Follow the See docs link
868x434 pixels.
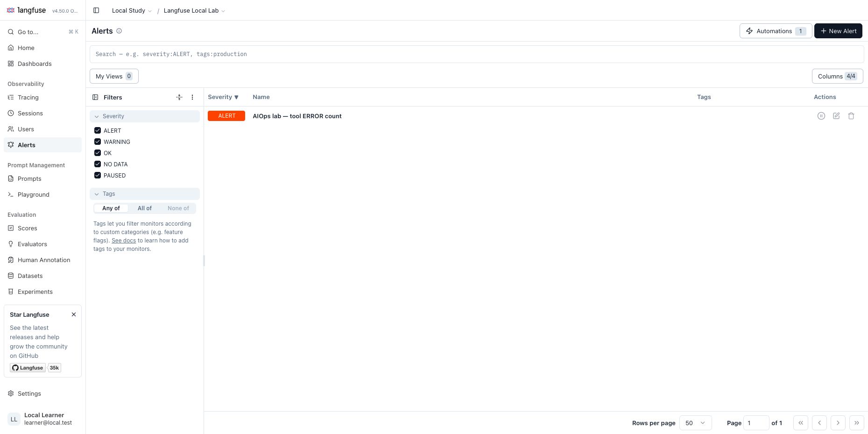click(x=124, y=241)
